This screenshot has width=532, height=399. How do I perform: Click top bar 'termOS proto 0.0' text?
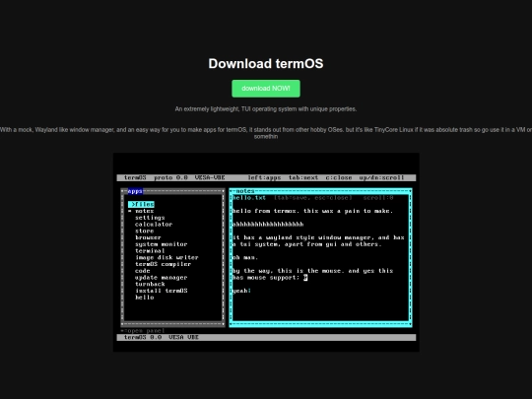(156, 177)
